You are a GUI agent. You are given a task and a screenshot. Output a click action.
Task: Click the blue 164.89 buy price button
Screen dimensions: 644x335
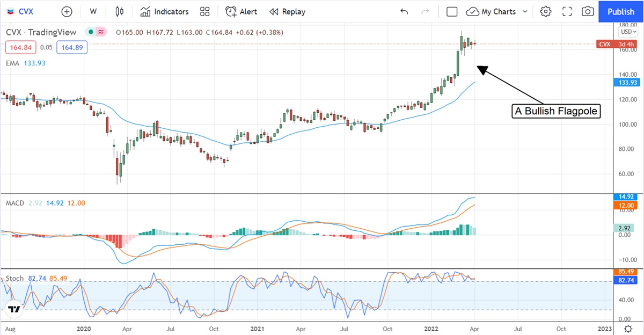pos(72,47)
